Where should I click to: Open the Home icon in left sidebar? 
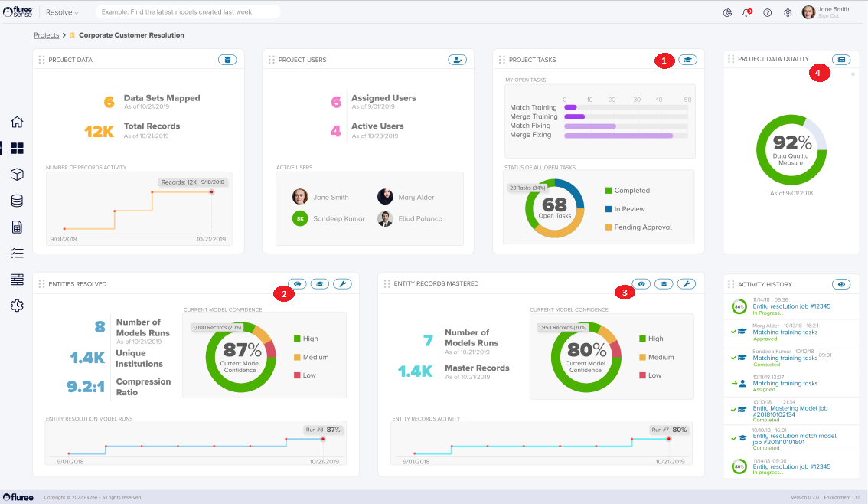click(17, 122)
